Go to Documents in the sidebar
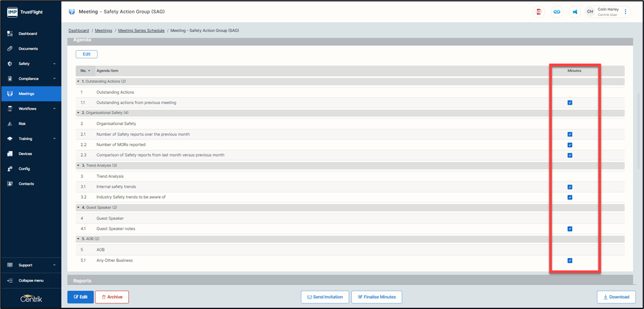This screenshot has width=644, height=309. click(28, 48)
